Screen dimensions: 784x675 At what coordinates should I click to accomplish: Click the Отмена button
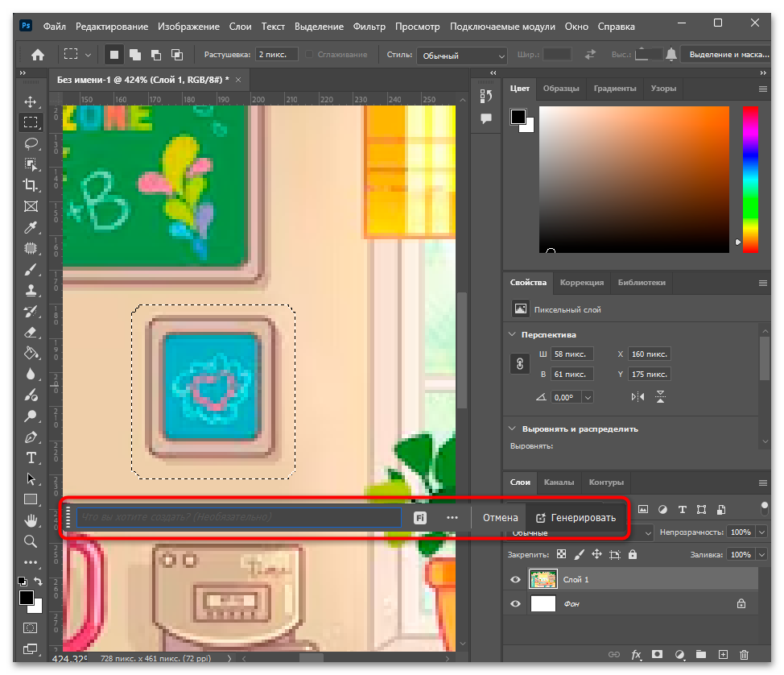pyautogui.click(x=500, y=518)
